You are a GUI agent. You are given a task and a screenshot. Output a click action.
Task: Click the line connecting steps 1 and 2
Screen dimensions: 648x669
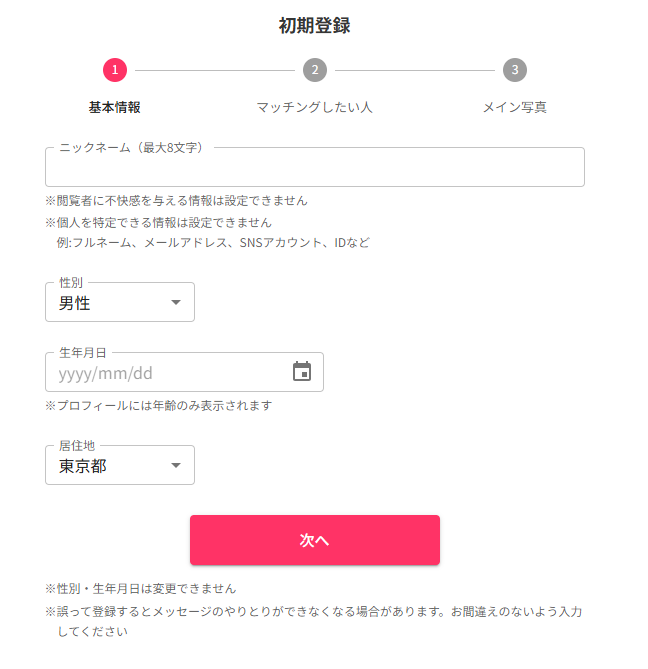tap(215, 70)
